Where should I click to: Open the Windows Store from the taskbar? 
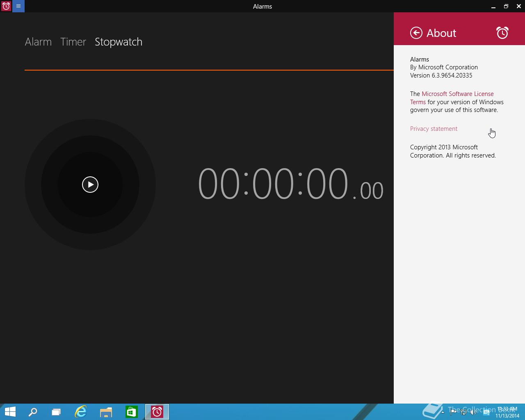(131, 412)
